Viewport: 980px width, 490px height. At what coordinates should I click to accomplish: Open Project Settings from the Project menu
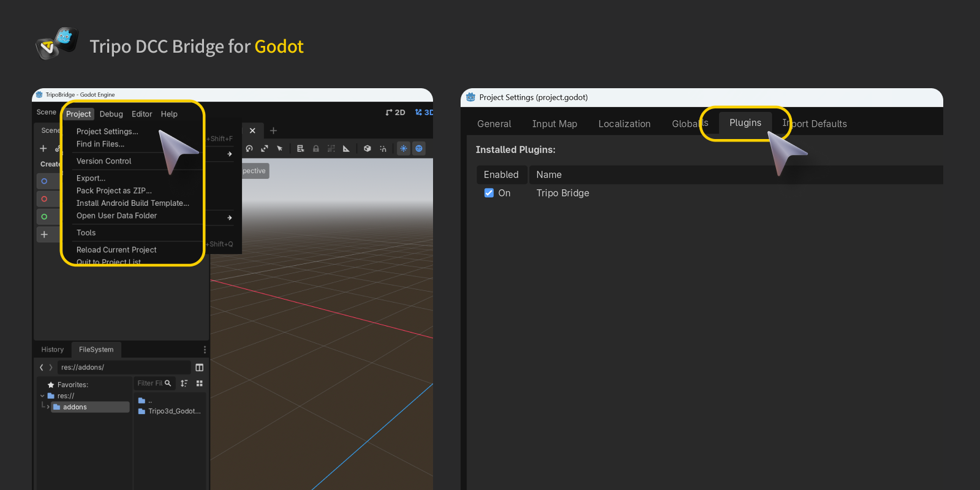107,132
